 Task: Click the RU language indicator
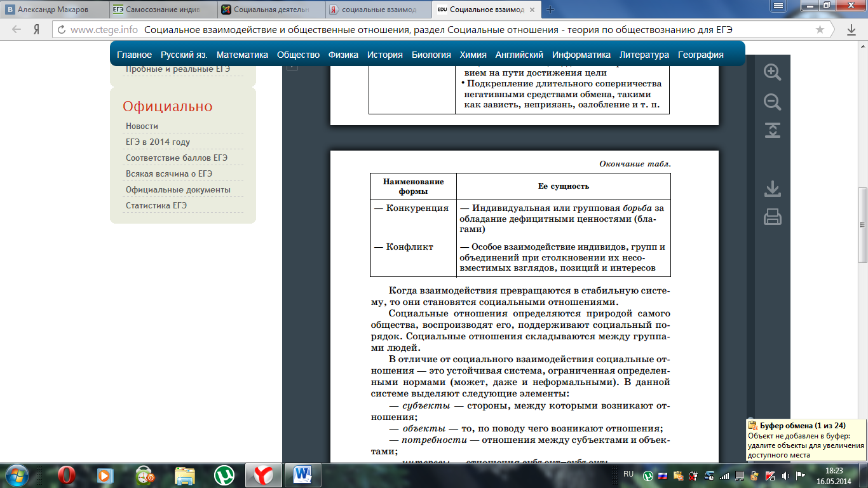point(628,474)
